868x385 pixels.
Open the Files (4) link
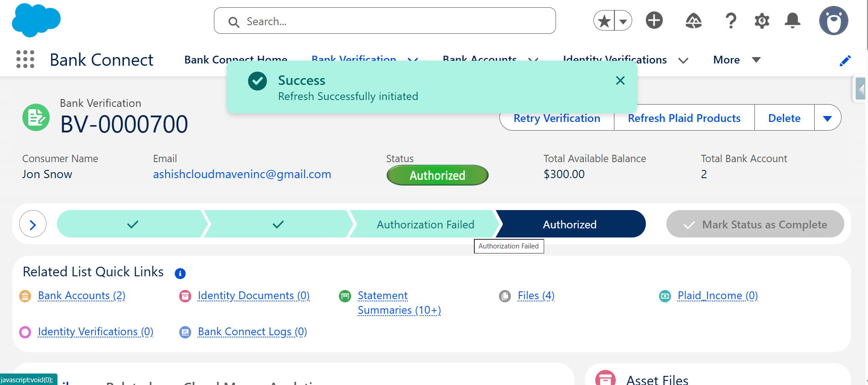click(536, 296)
